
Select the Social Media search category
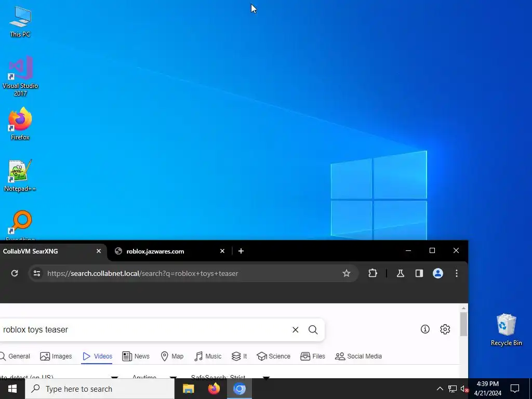(x=358, y=356)
